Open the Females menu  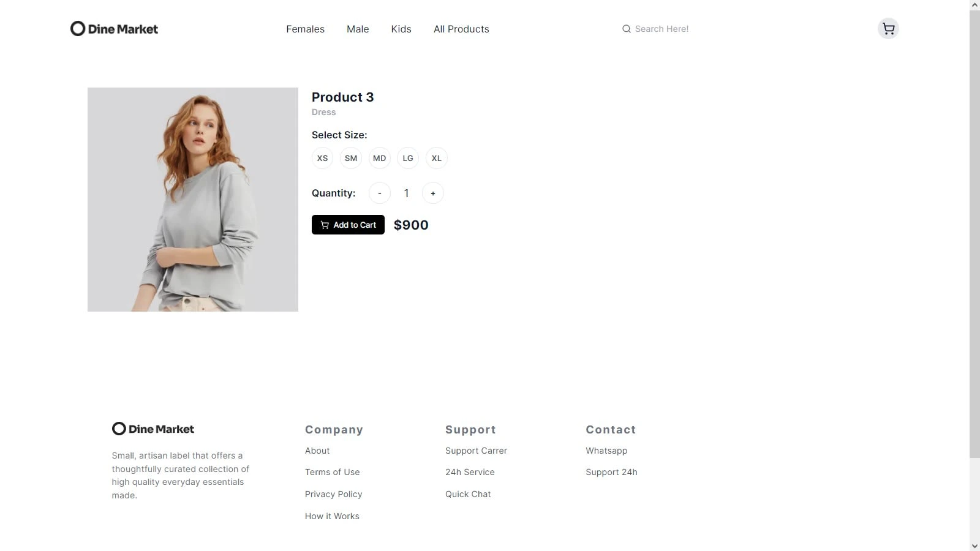[x=305, y=29]
